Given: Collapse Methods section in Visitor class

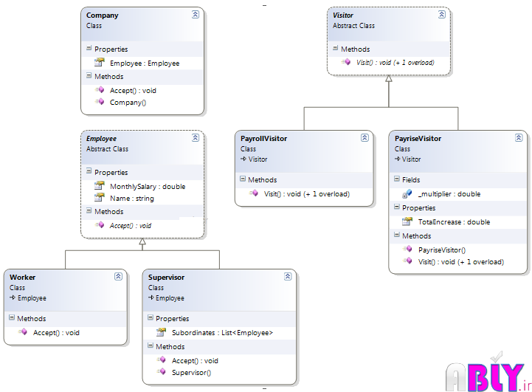Looking at the screenshot, I should (x=335, y=48).
